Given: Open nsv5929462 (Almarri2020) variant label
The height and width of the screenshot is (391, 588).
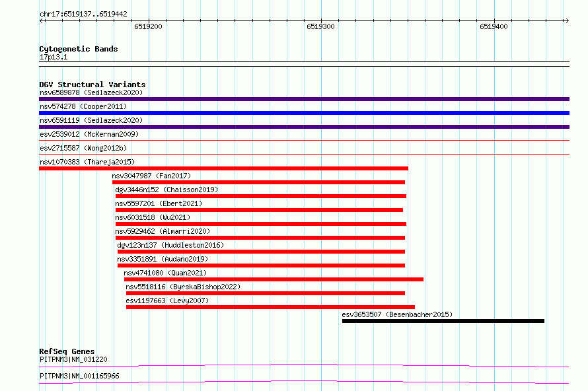Looking at the screenshot, I should [x=163, y=231].
